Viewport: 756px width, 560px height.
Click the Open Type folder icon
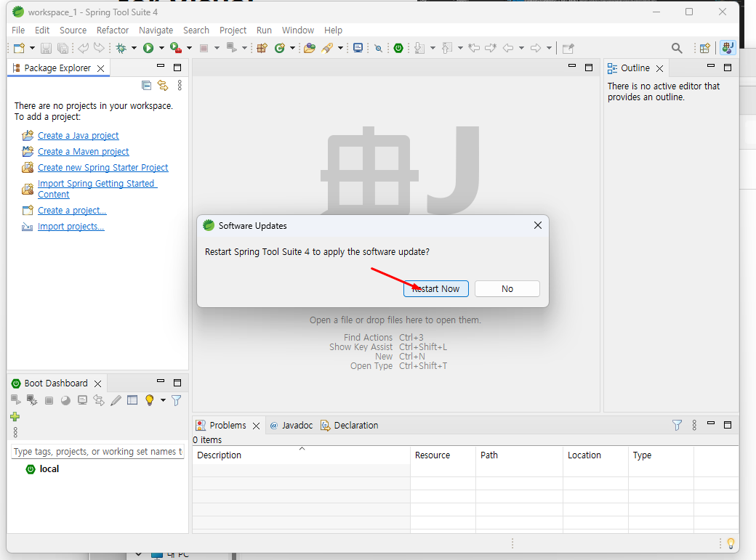pyautogui.click(x=310, y=48)
